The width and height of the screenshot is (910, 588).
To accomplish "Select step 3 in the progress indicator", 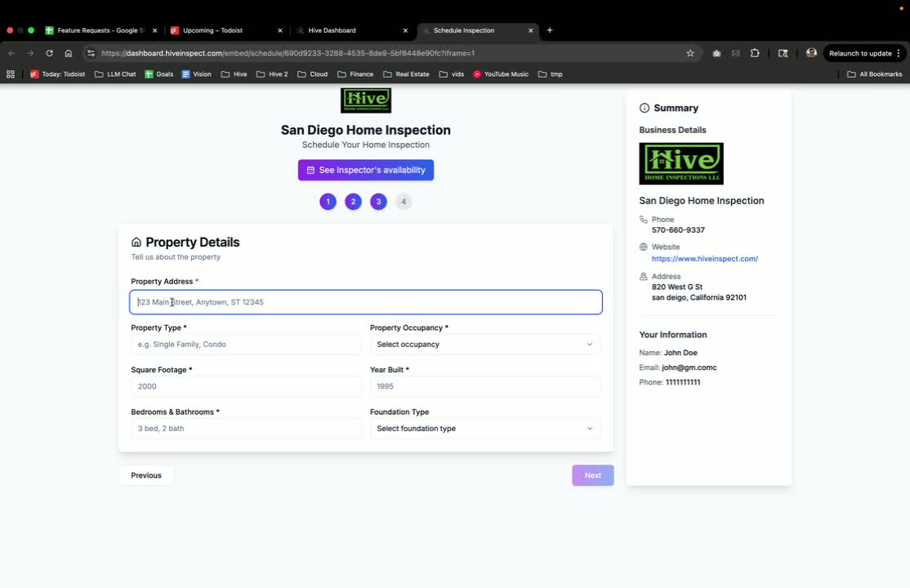I will [378, 202].
